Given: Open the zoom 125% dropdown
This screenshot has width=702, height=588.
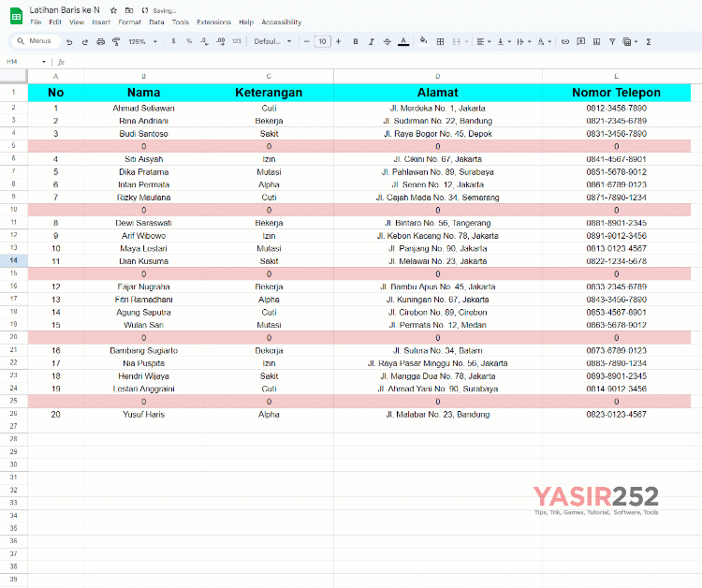Looking at the screenshot, I should pos(143,41).
